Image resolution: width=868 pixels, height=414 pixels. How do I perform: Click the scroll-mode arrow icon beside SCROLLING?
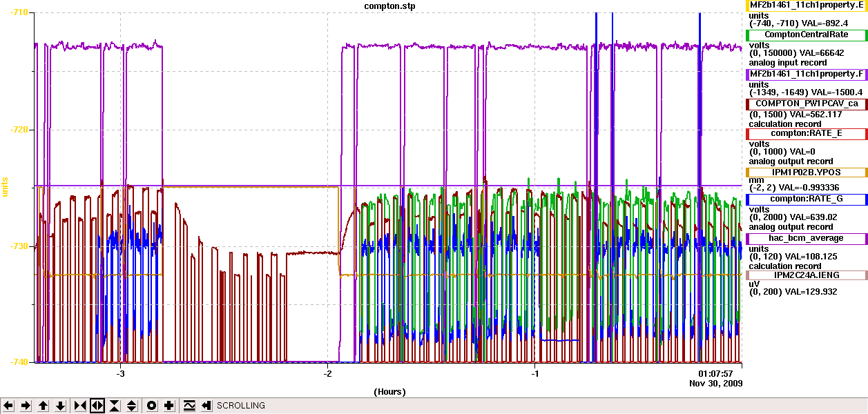(206, 406)
